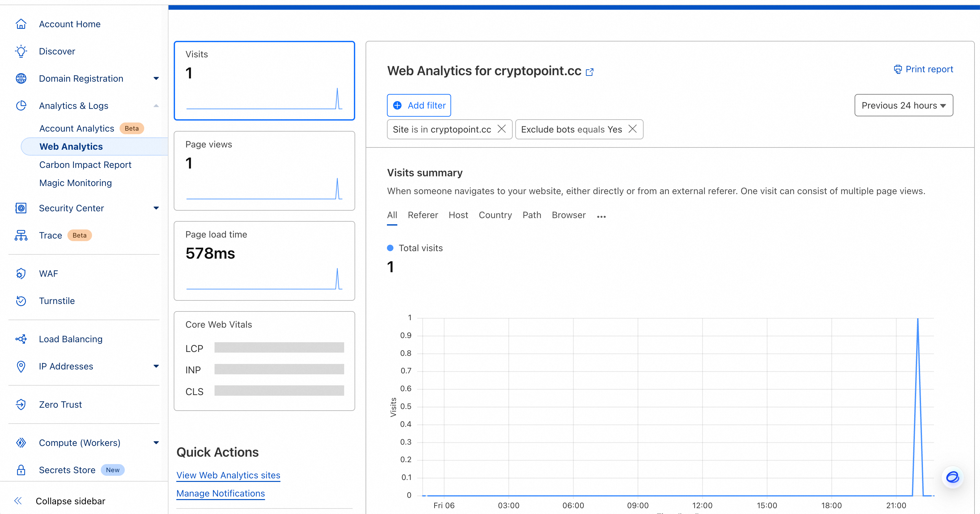Click the collapse sidebar double-chevron icon
980x514 pixels.
point(18,501)
